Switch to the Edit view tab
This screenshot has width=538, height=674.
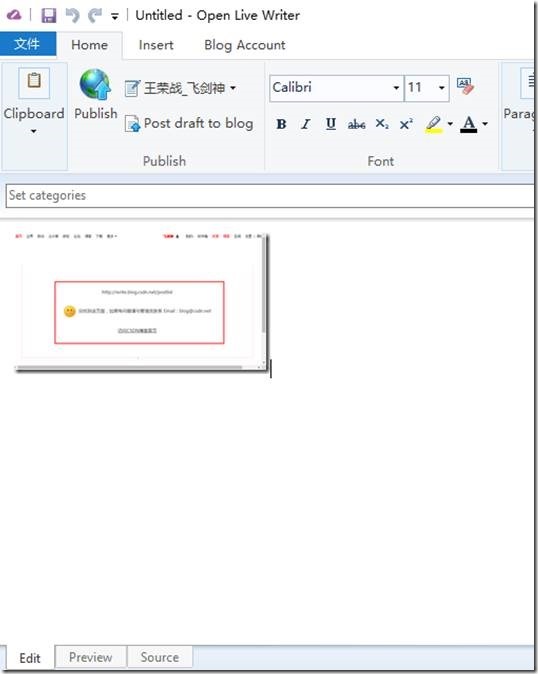(x=30, y=658)
